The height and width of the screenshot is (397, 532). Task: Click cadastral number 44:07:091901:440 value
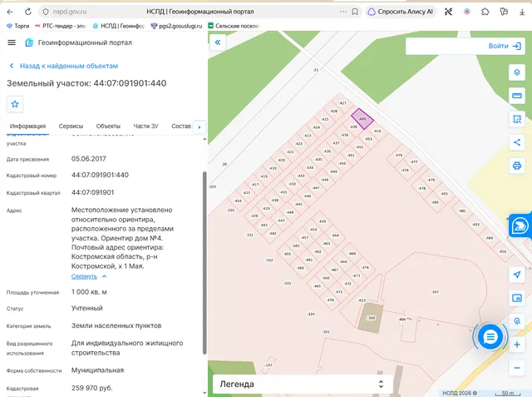[x=100, y=176]
